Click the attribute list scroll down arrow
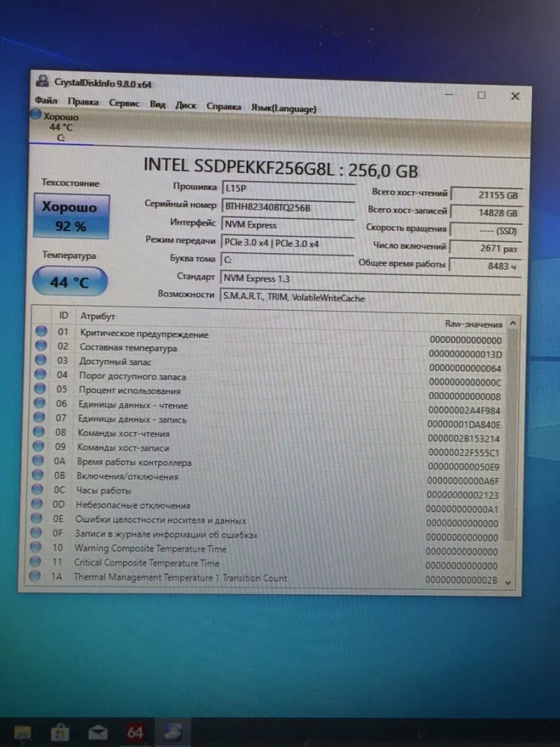Image resolution: width=560 pixels, height=747 pixels. (508, 582)
